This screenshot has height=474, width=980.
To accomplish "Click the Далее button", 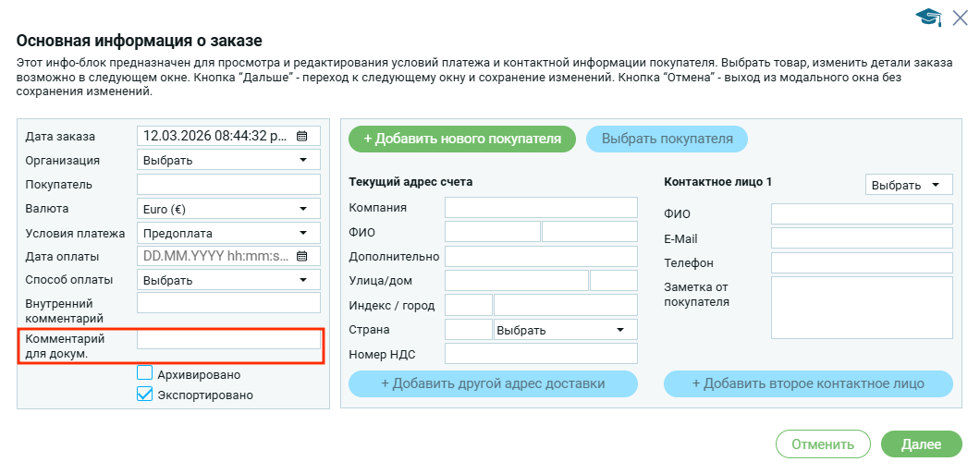I will [921, 444].
